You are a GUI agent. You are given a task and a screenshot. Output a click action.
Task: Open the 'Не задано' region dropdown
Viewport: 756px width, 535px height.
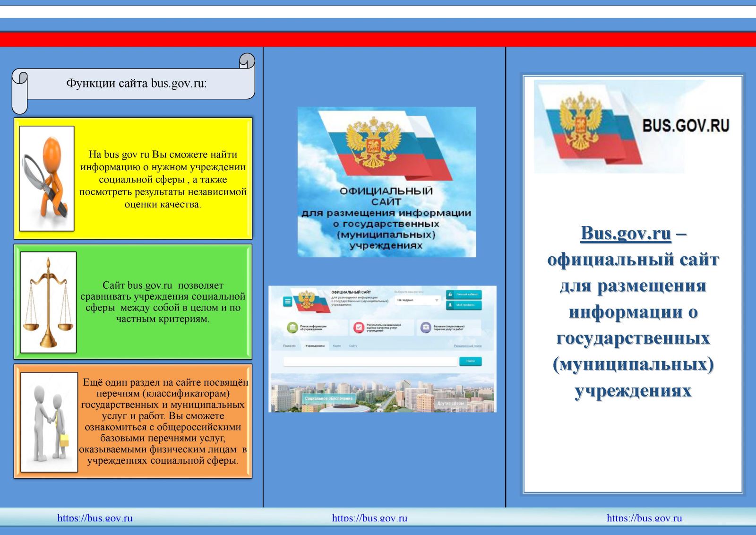click(418, 300)
